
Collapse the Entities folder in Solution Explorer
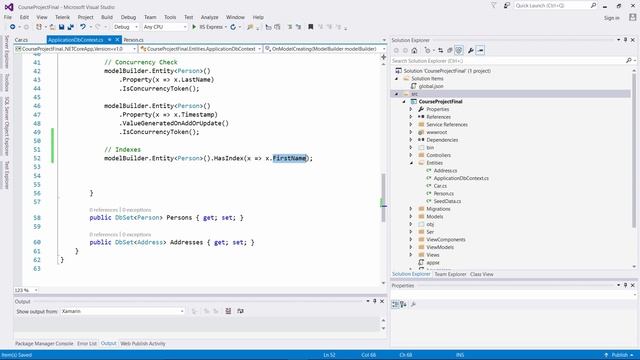[x=411, y=163]
